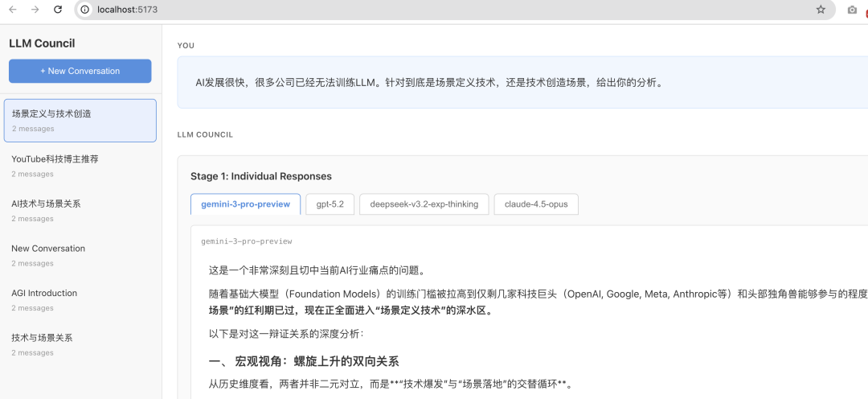Bookmark page using the star icon
The height and width of the screenshot is (399, 868).
click(821, 10)
